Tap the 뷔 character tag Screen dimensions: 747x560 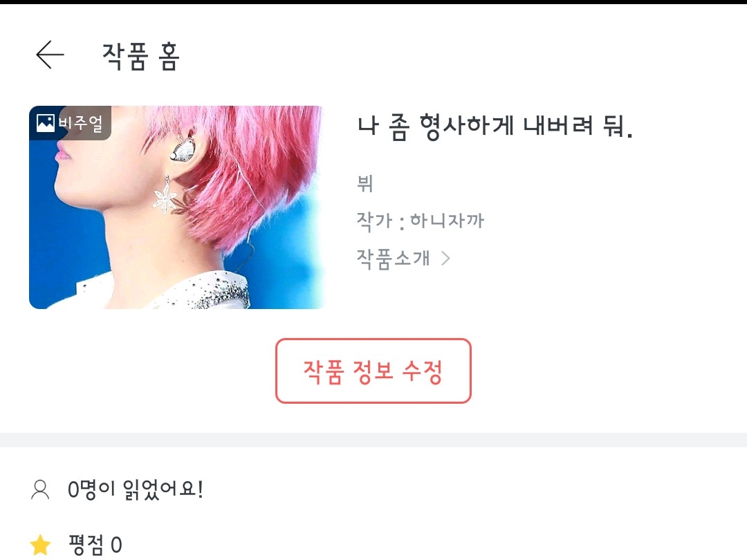(x=365, y=183)
